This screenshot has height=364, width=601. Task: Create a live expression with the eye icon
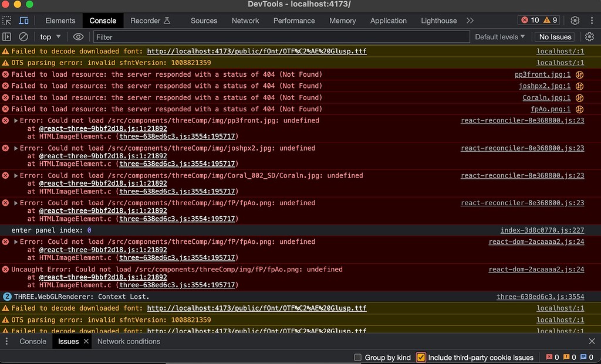(x=77, y=36)
